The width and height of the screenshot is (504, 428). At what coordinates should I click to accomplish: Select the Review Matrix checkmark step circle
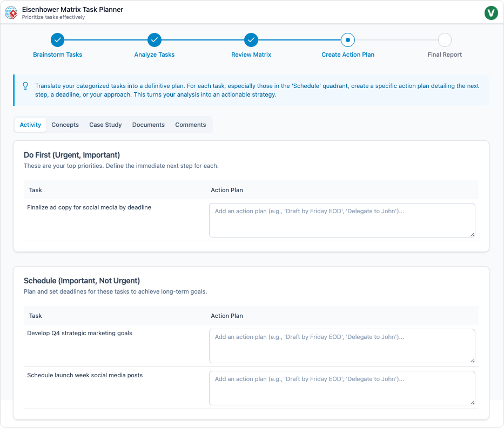click(x=251, y=40)
